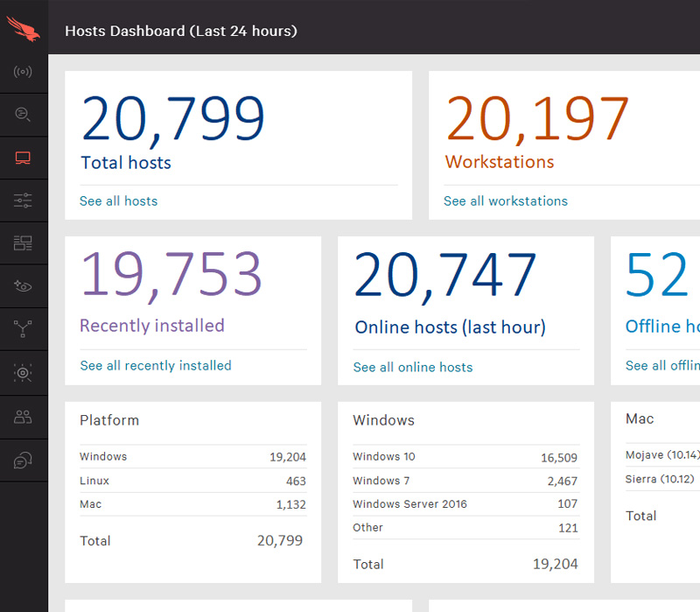Click the CrowdStrike falcon logo

click(24, 28)
